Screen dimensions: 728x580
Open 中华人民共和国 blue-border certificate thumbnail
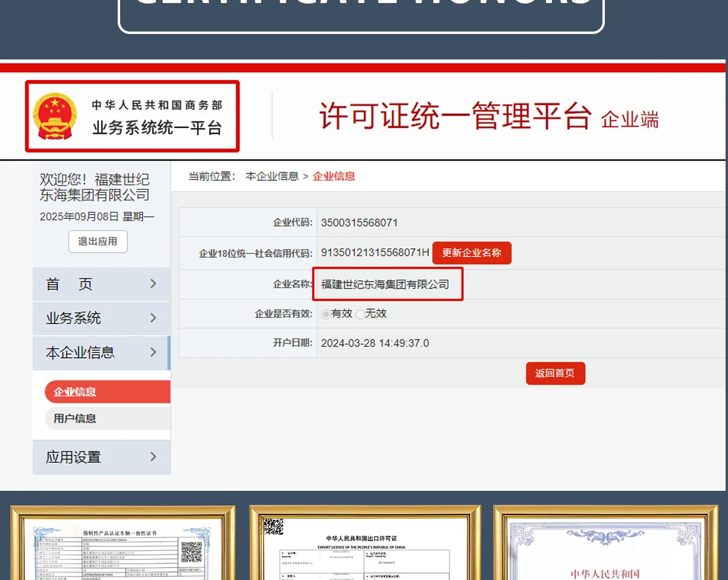tap(605, 542)
